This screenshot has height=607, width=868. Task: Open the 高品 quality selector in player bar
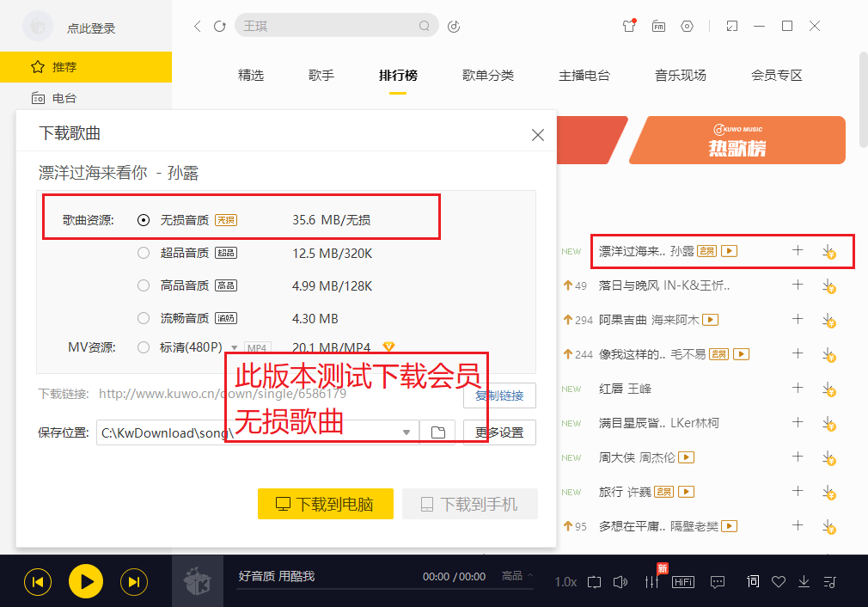[x=517, y=576]
